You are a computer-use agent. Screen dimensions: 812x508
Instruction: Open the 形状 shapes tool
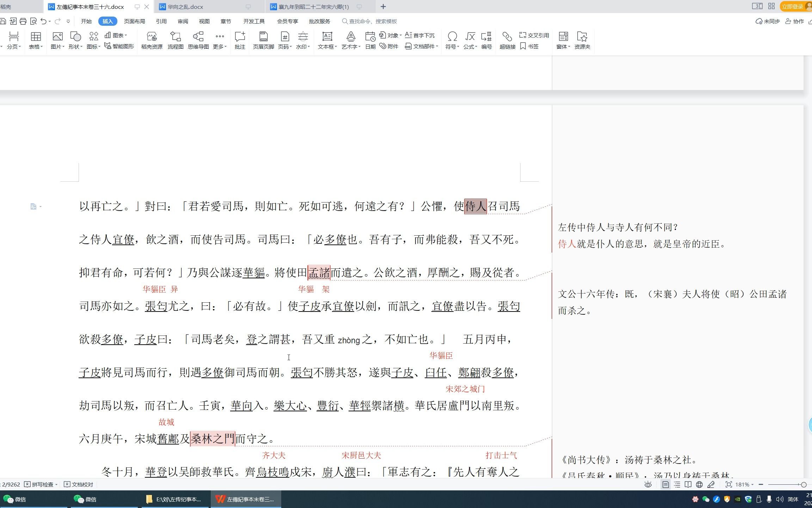pyautogui.click(x=75, y=40)
